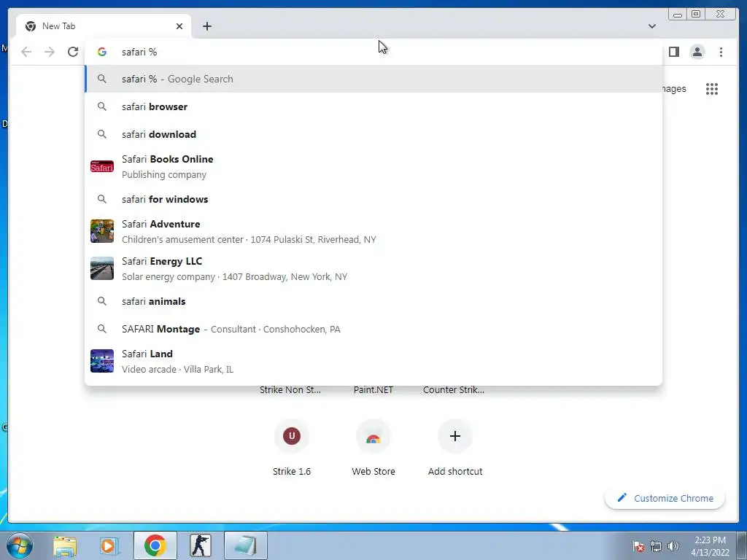The width and height of the screenshot is (747, 560).
Task: Go forward with the forward arrow
Action: pyautogui.click(x=50, y=52)
